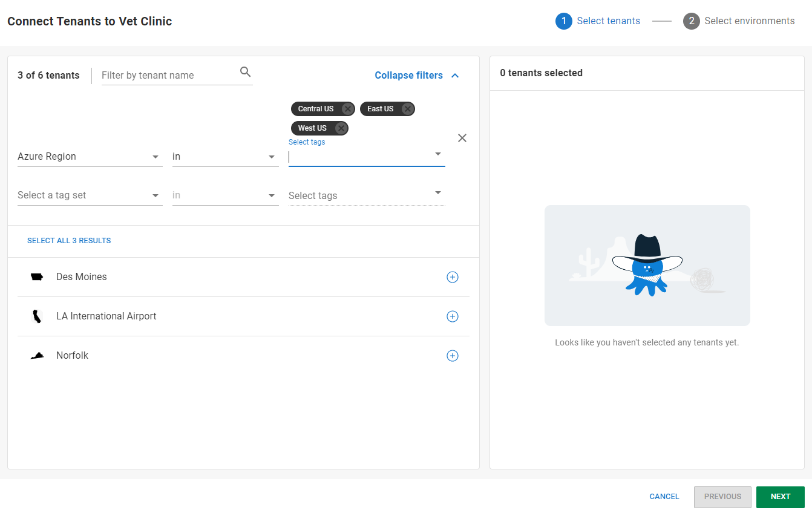This screenshot has height=513, width=812.
Task: Go to Select tenants step
Action: tap(598, 21)
